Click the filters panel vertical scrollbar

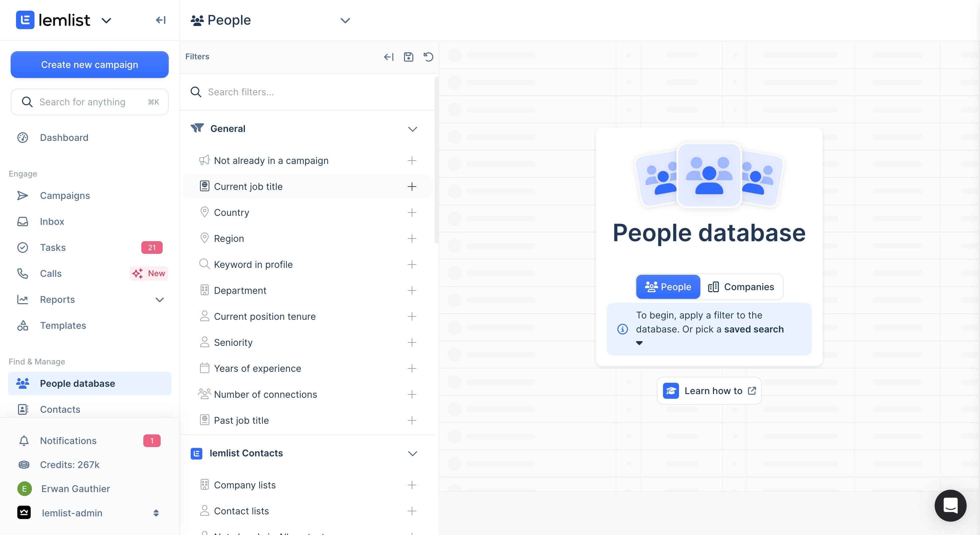point(436,160)
